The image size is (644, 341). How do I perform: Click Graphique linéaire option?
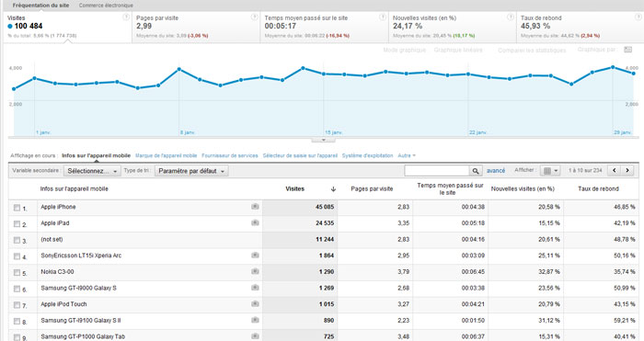pyautogui.click(x=458, y=50)
